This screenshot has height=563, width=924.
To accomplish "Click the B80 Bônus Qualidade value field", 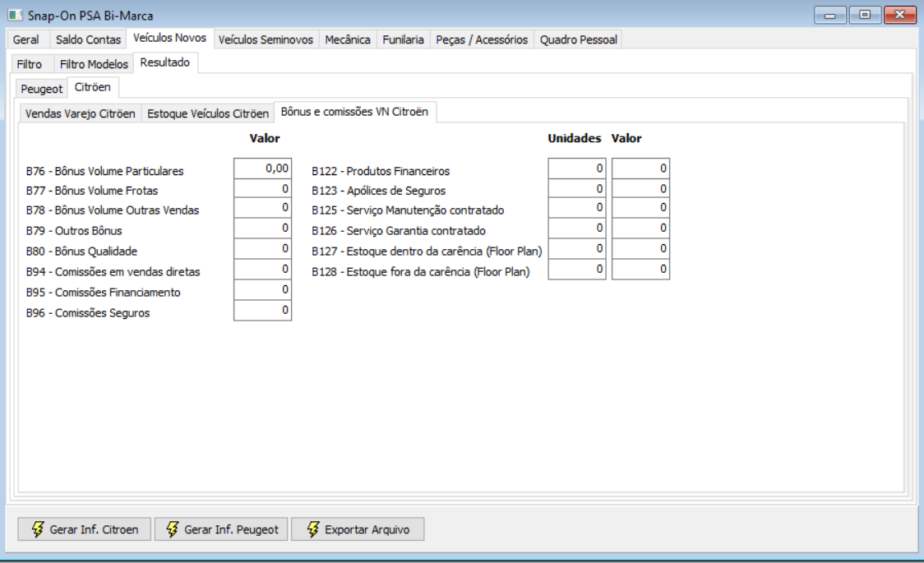I will 263,248.
